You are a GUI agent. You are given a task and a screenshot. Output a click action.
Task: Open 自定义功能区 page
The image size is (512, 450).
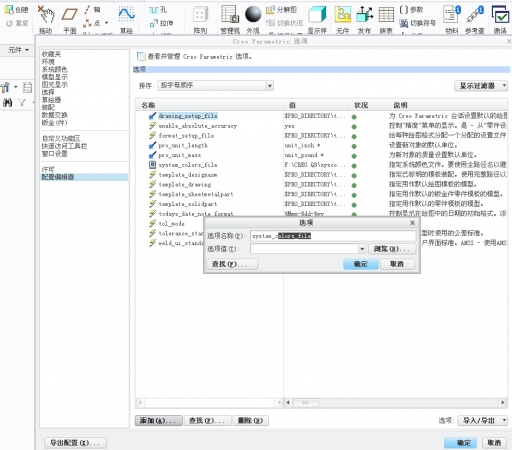pos(61,138)
